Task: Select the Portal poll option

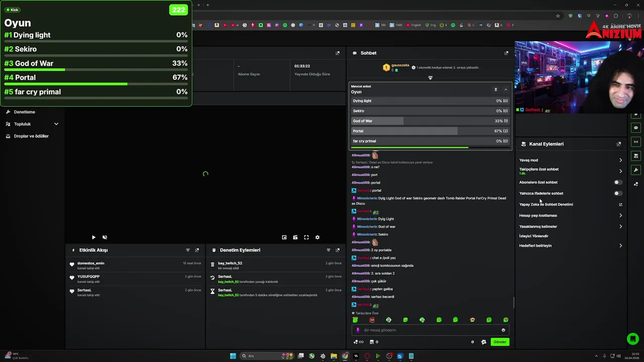Action: point(430,131)
